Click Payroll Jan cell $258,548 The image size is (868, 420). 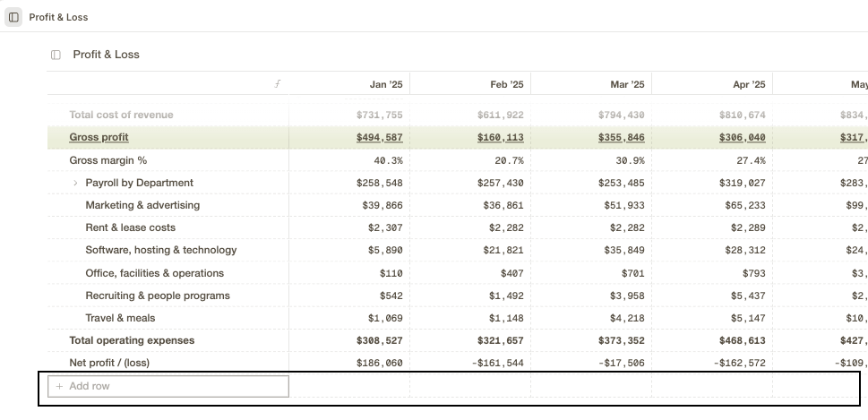tap(379, 183)
